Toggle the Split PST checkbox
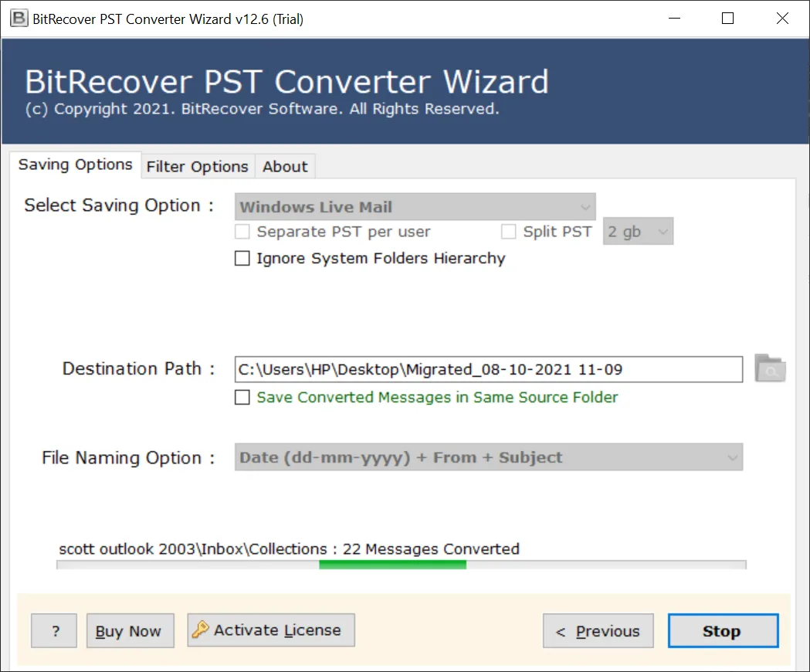 pos(508,232)
